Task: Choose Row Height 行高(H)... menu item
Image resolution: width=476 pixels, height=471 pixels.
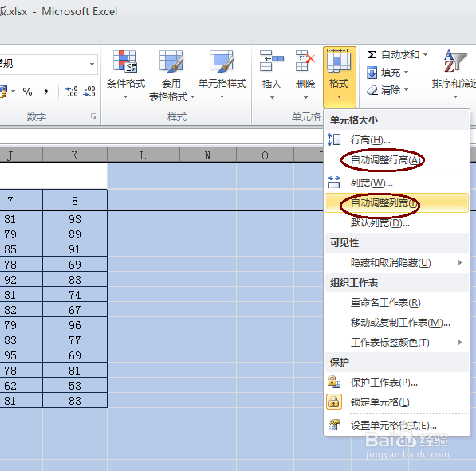Action: coord(396,140)
